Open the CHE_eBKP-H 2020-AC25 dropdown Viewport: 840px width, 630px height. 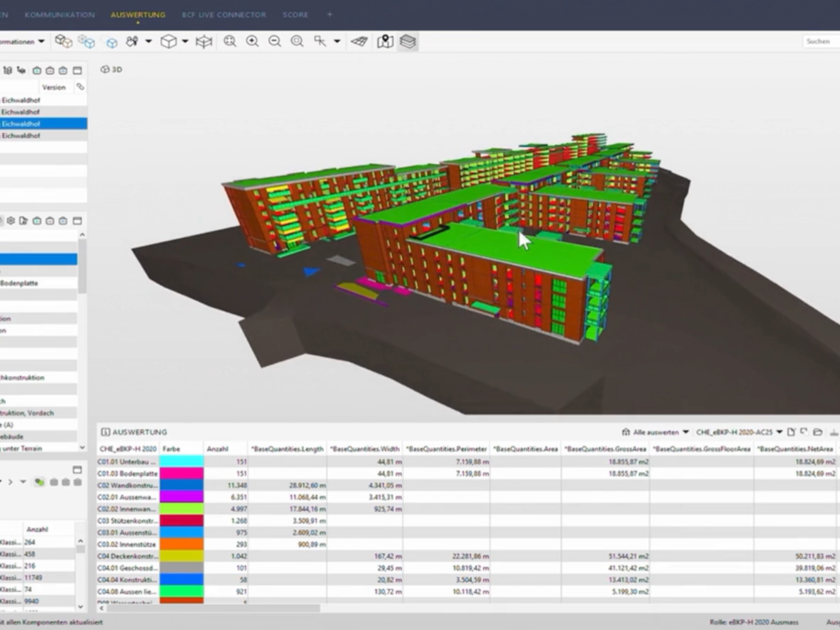(x=779, y=432)
